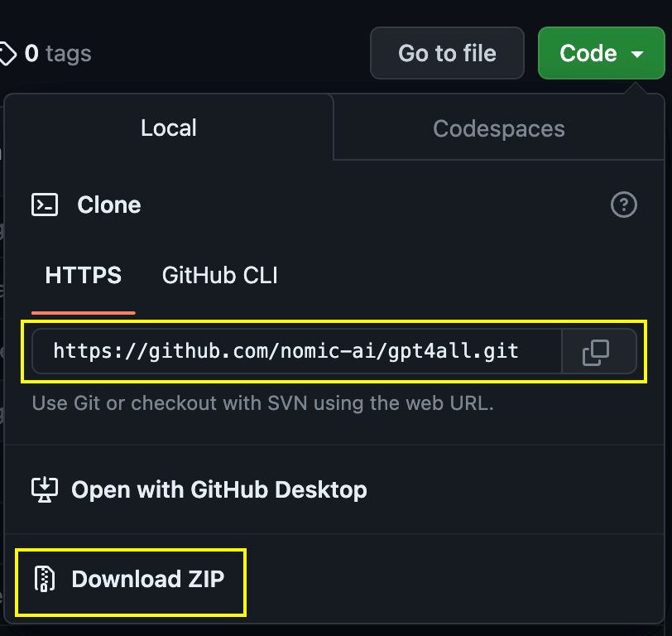Toggle back to the Local panel view
Viewport: 672px width, 636px height.
click(168, 128)
